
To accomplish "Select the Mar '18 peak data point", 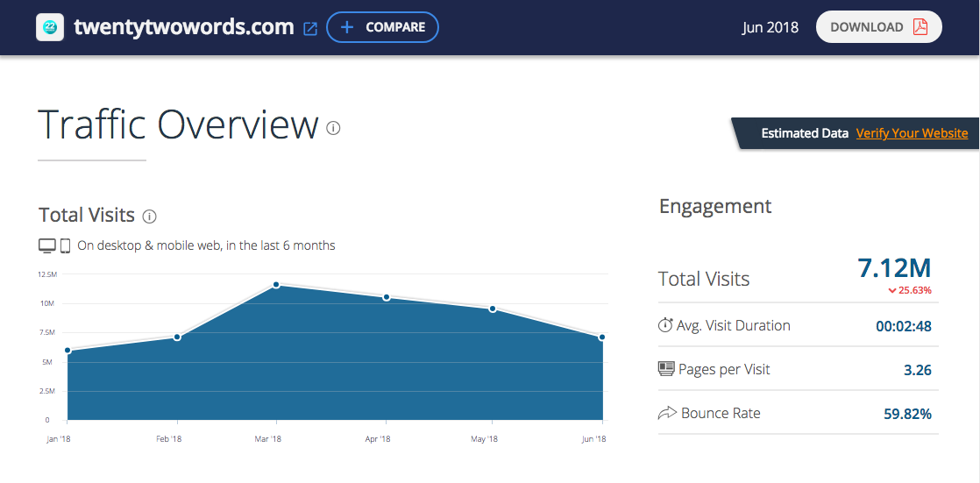I will point(276,285).
